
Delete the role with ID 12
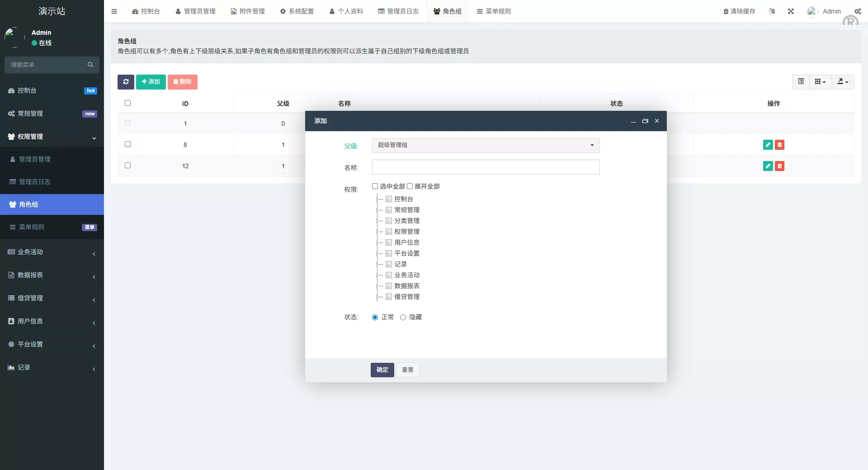780,166
